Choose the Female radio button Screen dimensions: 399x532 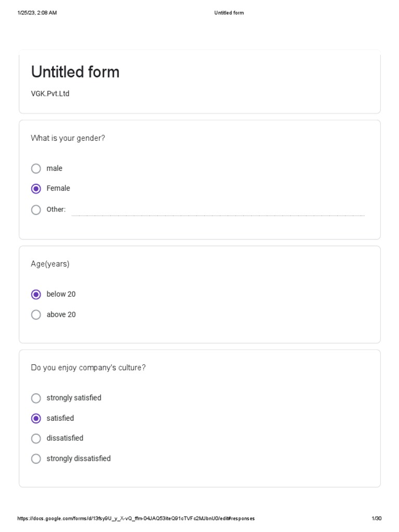tap(36, 189)
